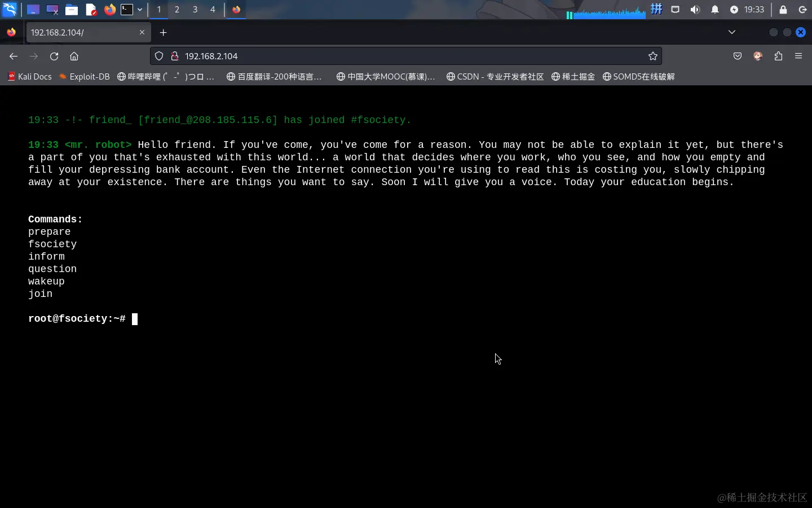
Task: Launch Firefox from the panel launcher
Action: [x=109, y=10]
